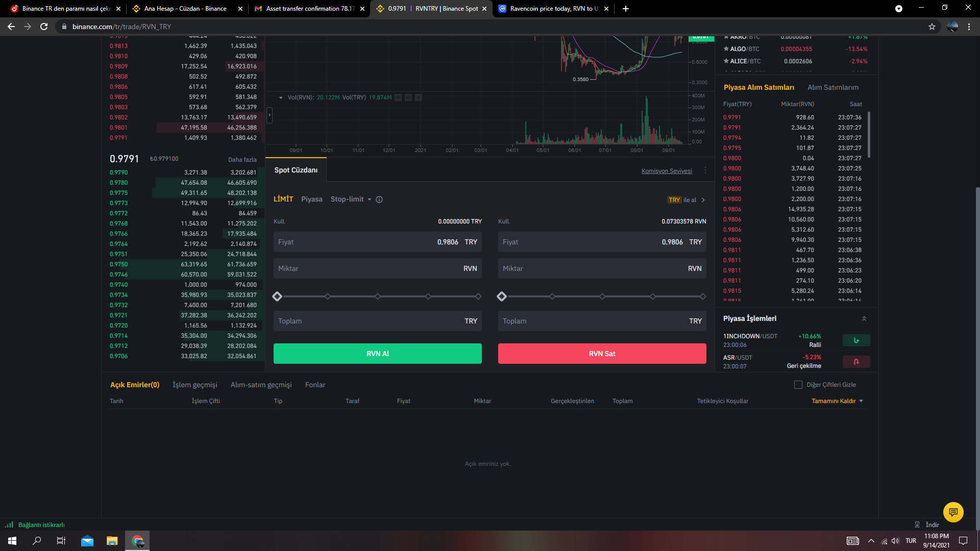Remove the volume indicator with X icon
The height and width of the screenshot is (551, 980).
[419, 97]
